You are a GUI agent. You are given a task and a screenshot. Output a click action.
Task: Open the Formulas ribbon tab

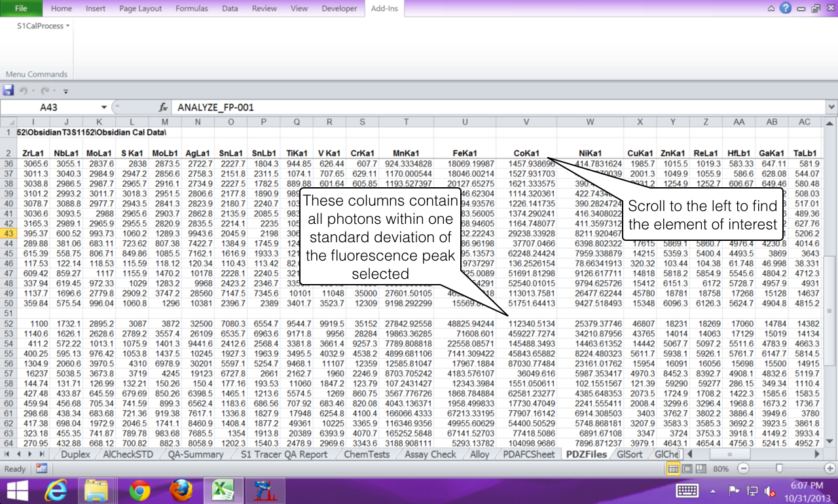coord(192,9)
